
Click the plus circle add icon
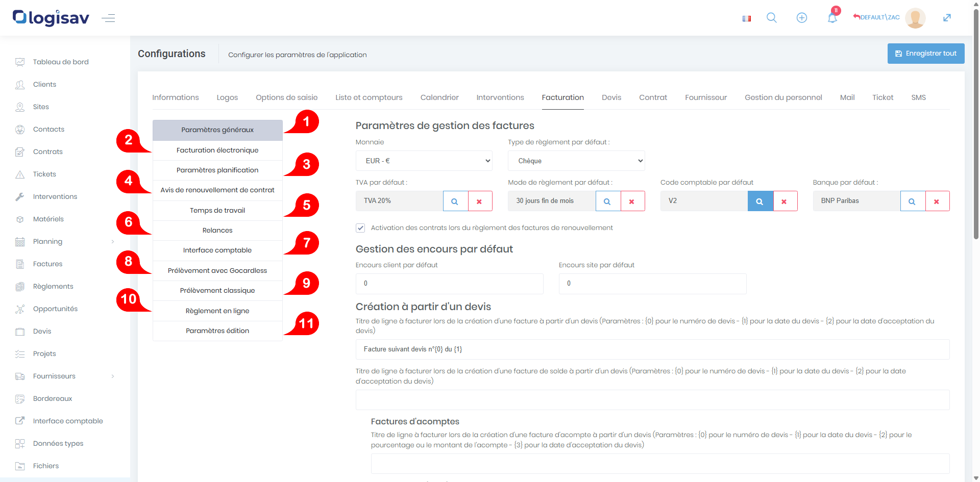802,18
